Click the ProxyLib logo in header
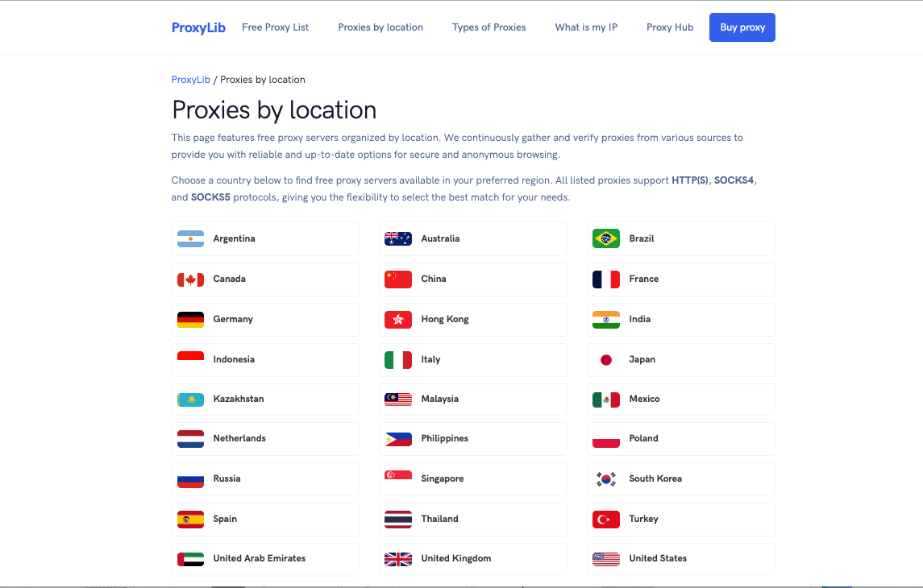The width and height of the screenshot is (923, 588). (x=198, y=27)
